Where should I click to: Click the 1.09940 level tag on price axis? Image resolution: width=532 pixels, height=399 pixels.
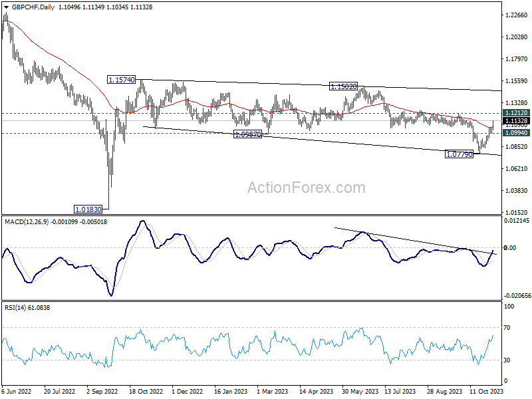tap(516, 133)
